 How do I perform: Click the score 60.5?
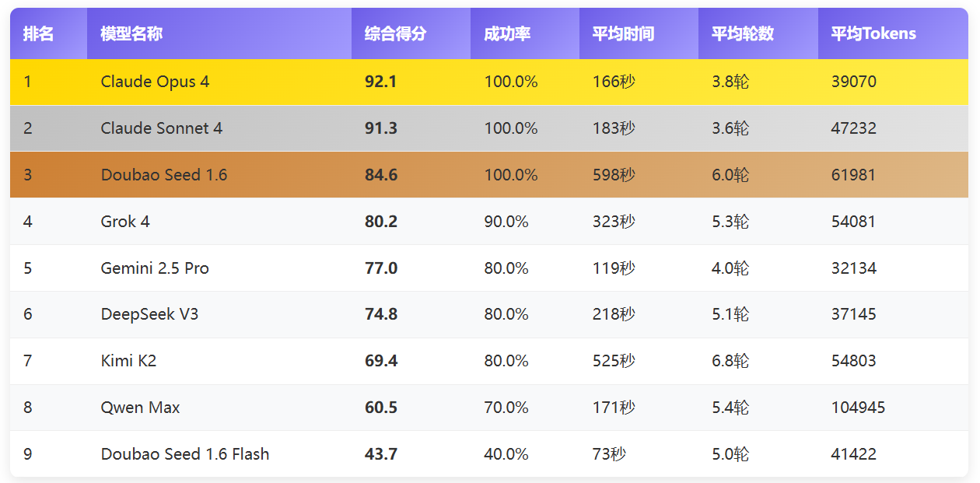[381, 408]
